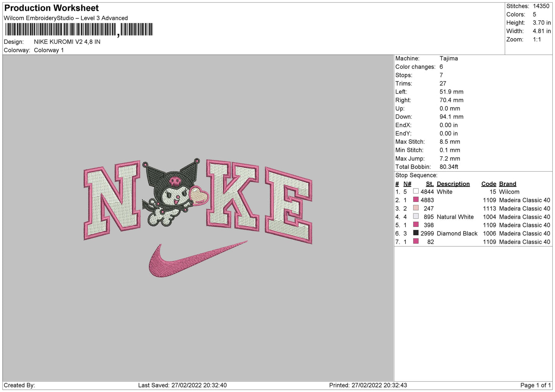Click the Stitches count value 14350
555x392 pixels.
click(x=541, y=6)
